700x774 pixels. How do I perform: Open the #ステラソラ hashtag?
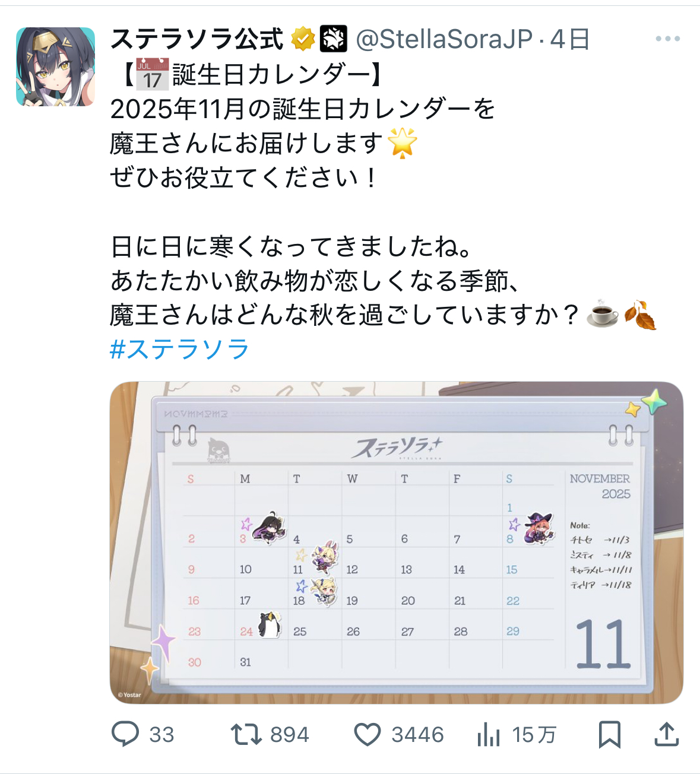click(180, 349)
